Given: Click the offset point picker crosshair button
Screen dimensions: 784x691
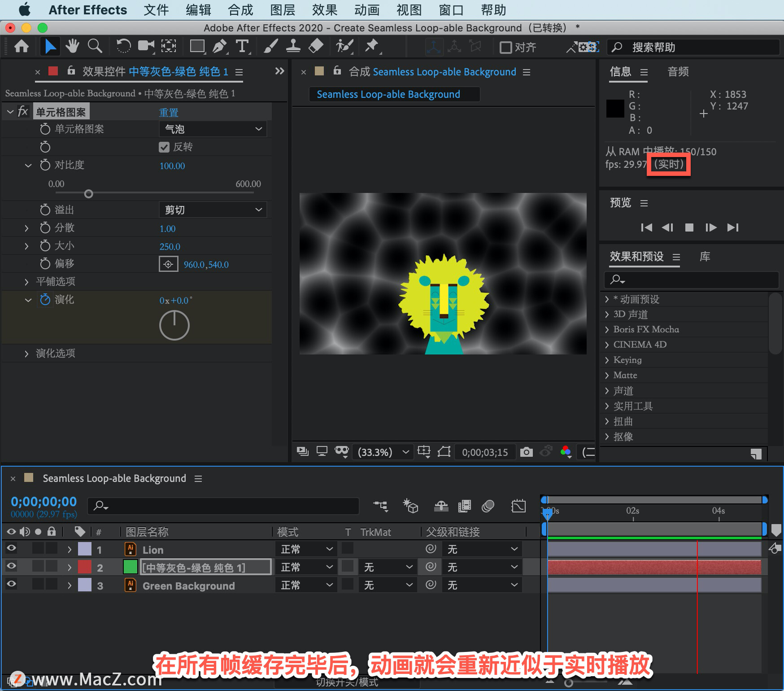Looking at the screenshot, I should click(168, 264).
